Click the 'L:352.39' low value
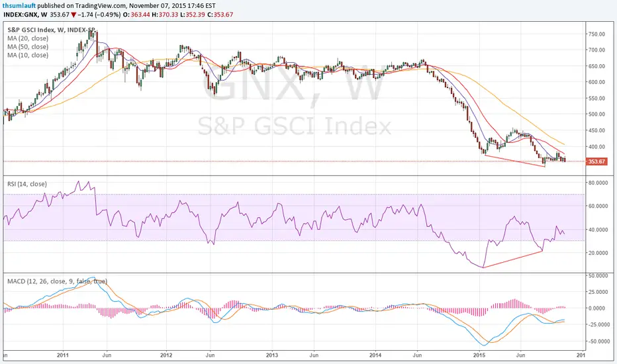The image size is (617, 364). click(x=193, y=15)
